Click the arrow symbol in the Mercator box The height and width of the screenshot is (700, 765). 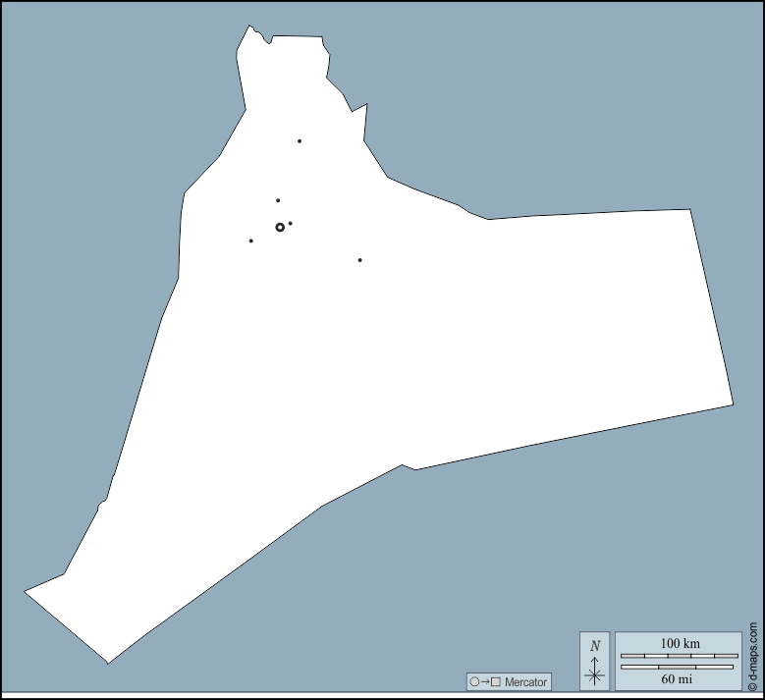point(485,681)
